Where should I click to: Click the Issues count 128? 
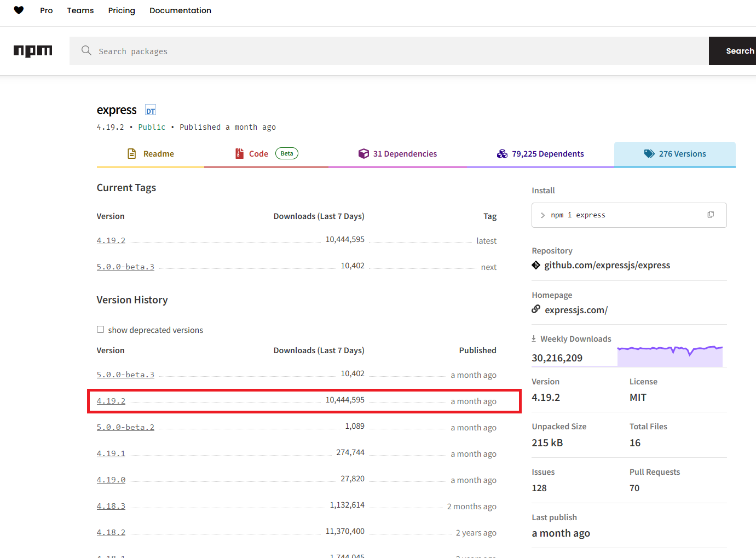(x=539, y=488)
